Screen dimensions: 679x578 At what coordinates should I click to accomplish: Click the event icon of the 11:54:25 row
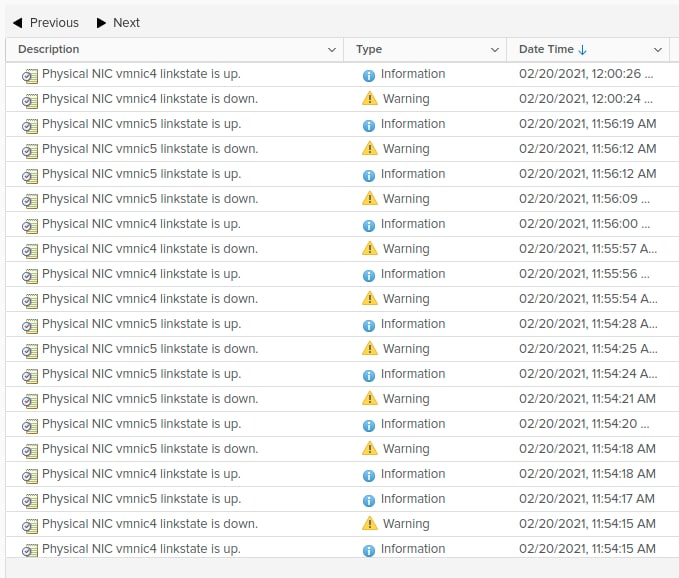(30, 351)
